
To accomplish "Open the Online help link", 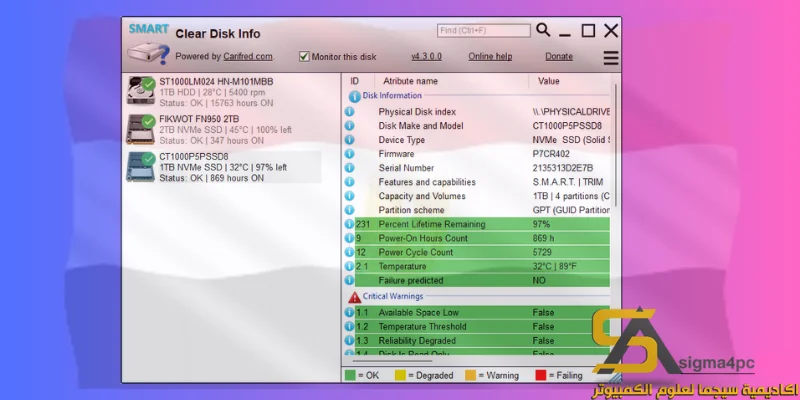I will [490, 57].
